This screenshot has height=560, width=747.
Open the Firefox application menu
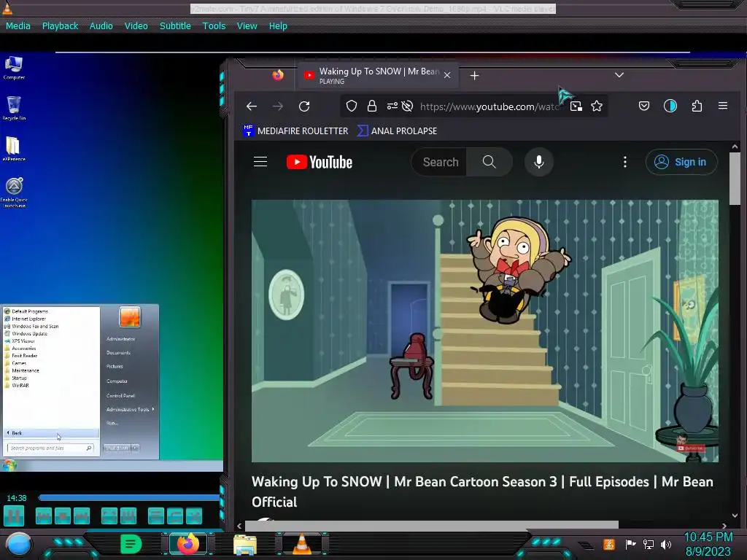723,106
